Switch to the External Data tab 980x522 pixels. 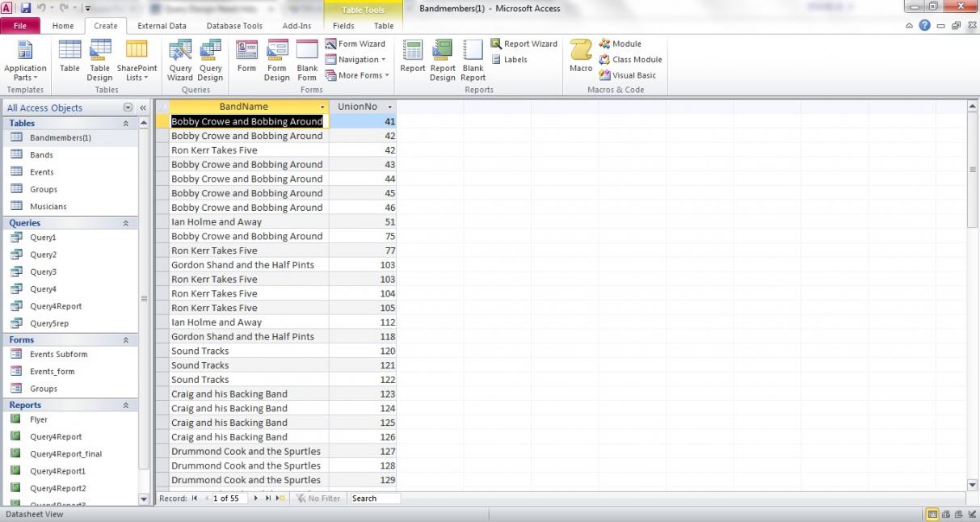[x=162, y=26]
